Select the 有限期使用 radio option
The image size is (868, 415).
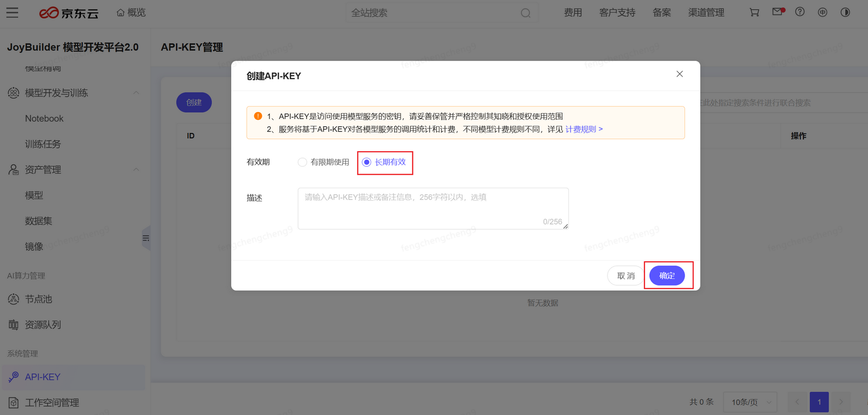point(324,162)
